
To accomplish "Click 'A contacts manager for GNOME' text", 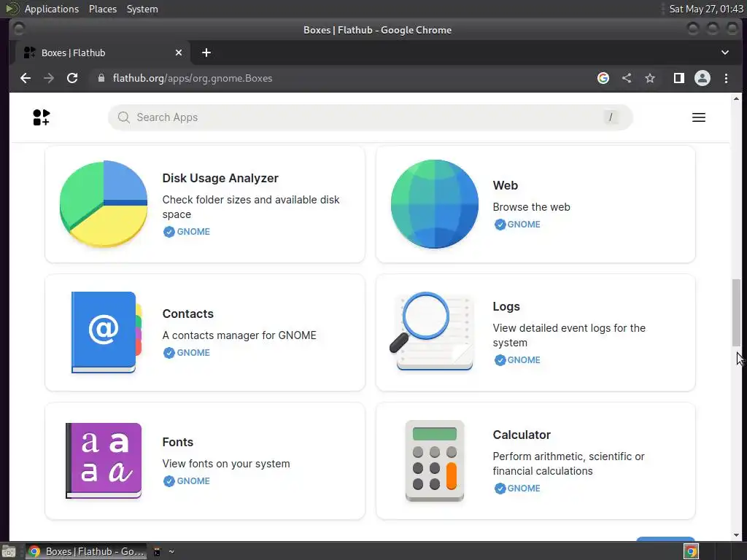I will (239, 335).
